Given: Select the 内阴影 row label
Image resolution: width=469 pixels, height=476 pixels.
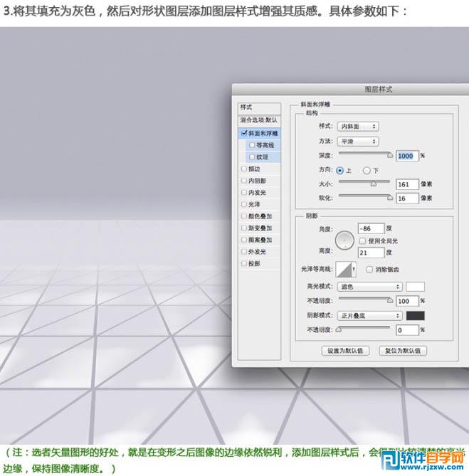Looking at the screenshot, I should coord(257,181).
